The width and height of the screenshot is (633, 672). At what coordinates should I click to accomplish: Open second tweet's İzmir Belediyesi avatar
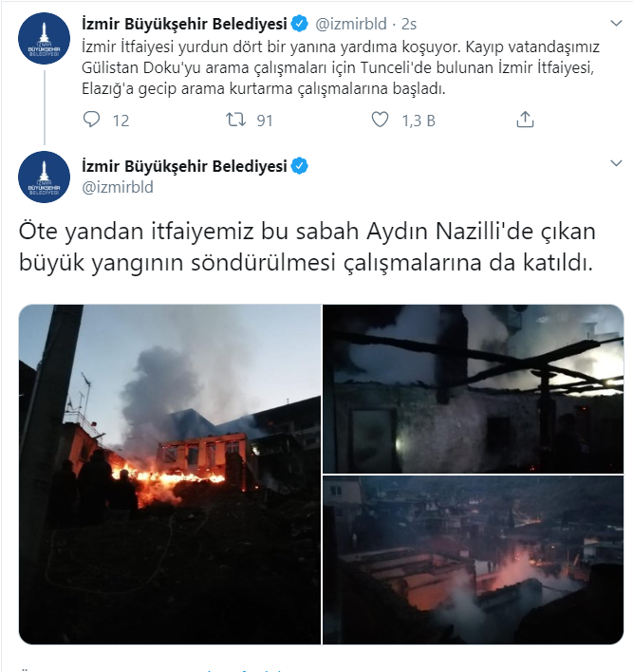45,177
